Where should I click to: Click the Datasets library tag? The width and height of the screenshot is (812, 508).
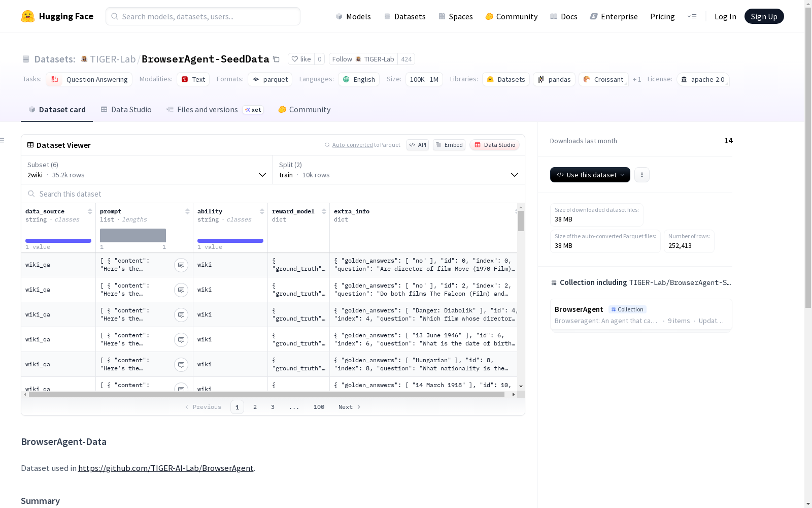tap(506, 79)
